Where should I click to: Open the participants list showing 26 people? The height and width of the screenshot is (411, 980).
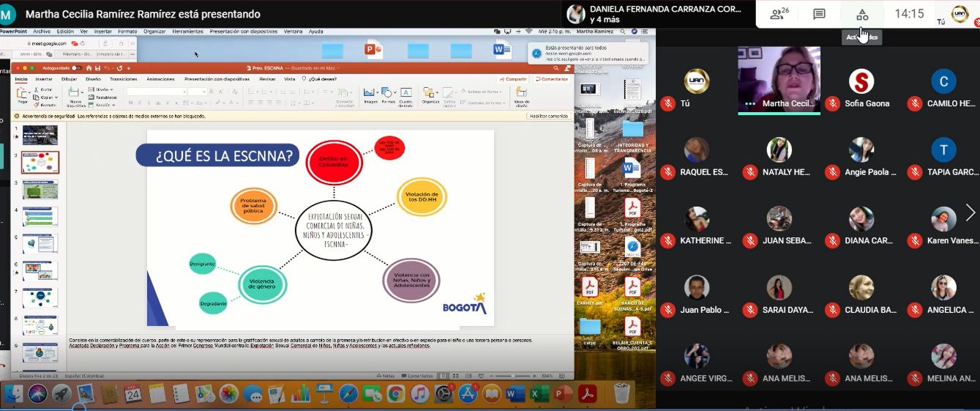point(778,15)
